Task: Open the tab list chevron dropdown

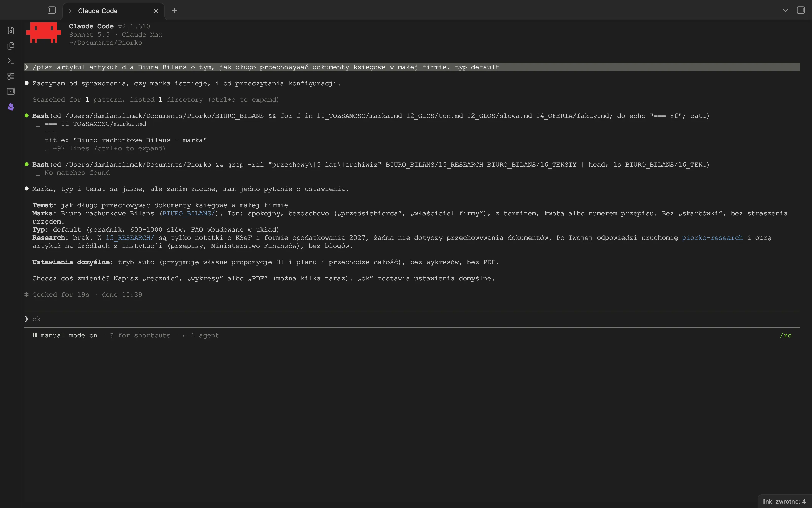Action: tap(786, 10)
